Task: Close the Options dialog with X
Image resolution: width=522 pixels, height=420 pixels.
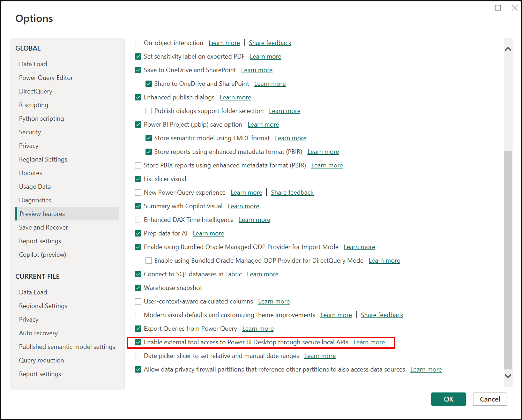Action: tap(515, 8)
